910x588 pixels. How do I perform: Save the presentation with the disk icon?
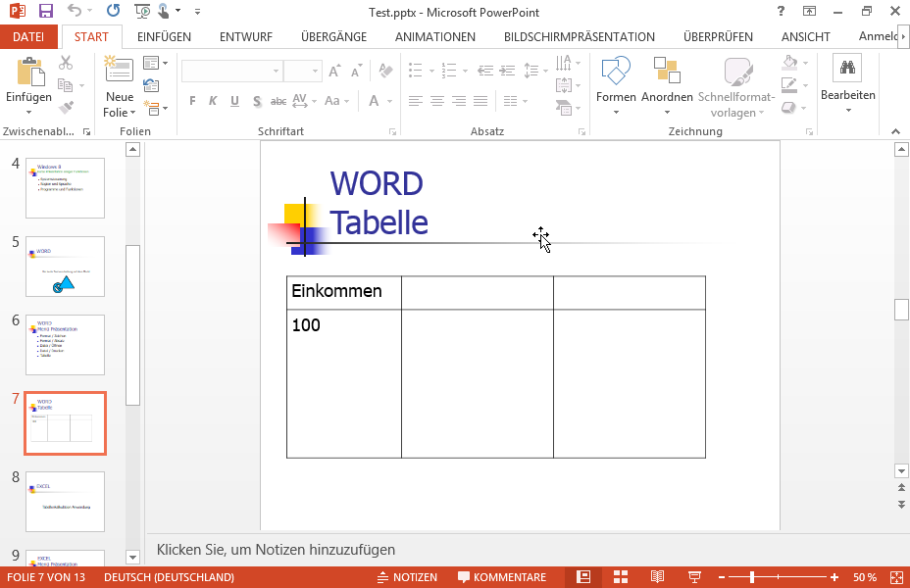45,11
